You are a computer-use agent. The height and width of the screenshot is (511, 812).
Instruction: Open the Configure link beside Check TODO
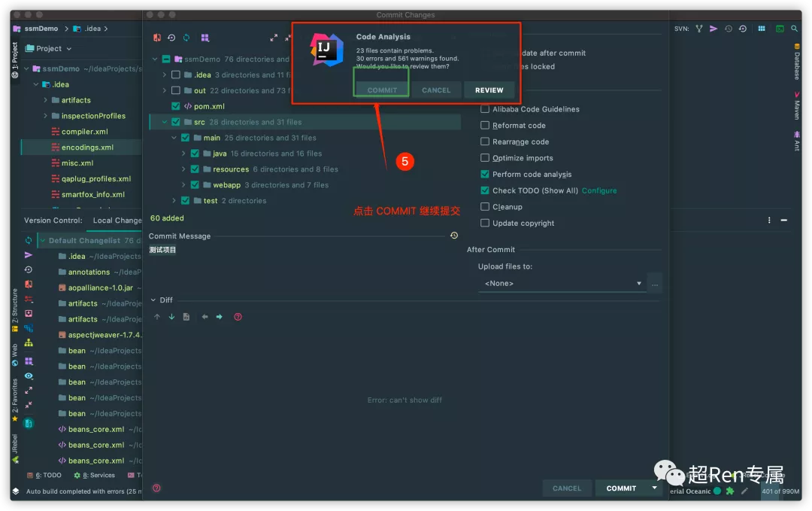click(599, 190)
